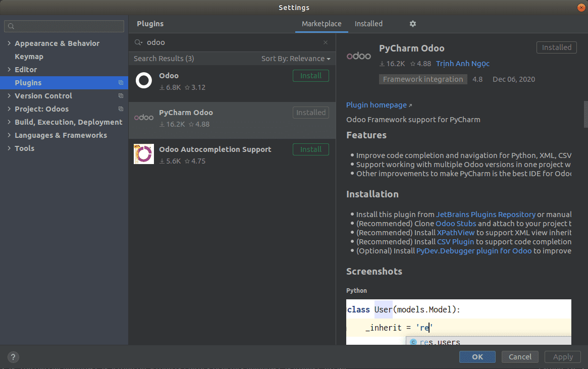Click the Features heading
This screenshot has width=588, height=369.
[x=366, y=135]
